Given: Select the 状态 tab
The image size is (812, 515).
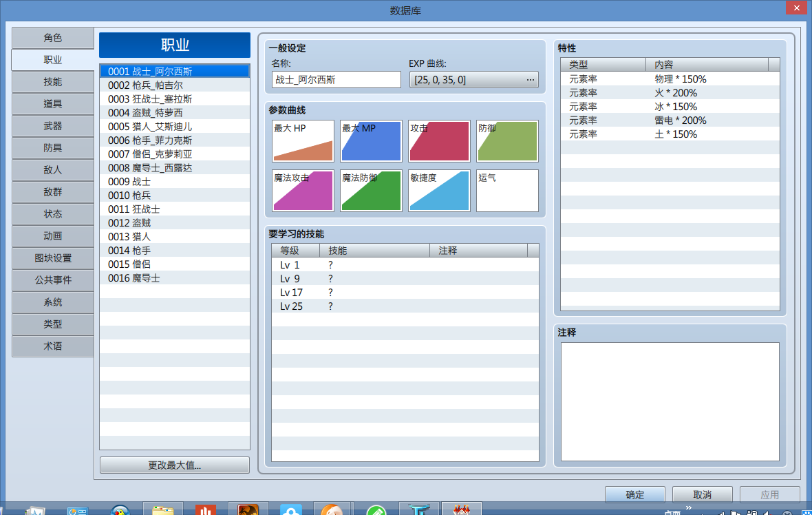Looking at the screenshot, I should [53, 214].
